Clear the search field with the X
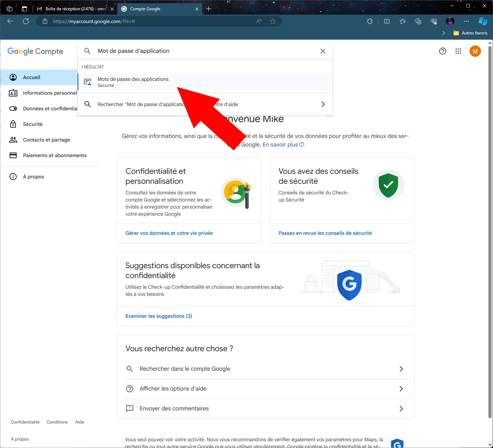The image size is (493, 448). pos(323,51)
